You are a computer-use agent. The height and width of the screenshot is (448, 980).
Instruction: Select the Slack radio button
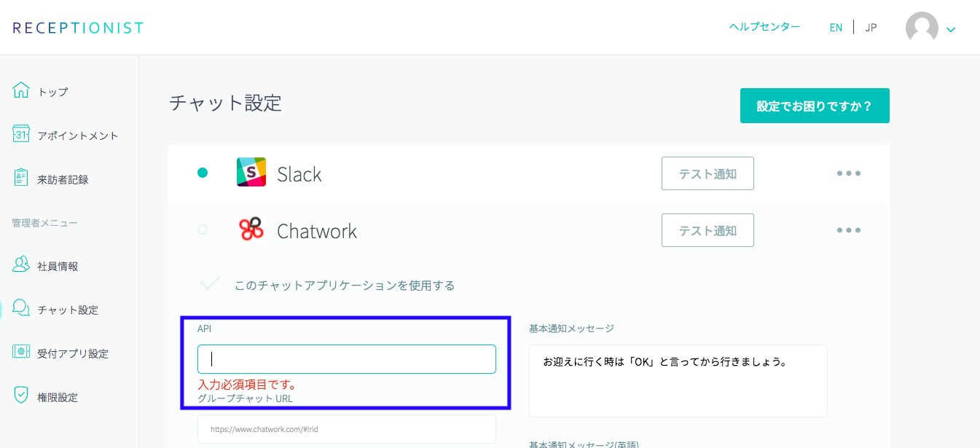tap(203, 173)
